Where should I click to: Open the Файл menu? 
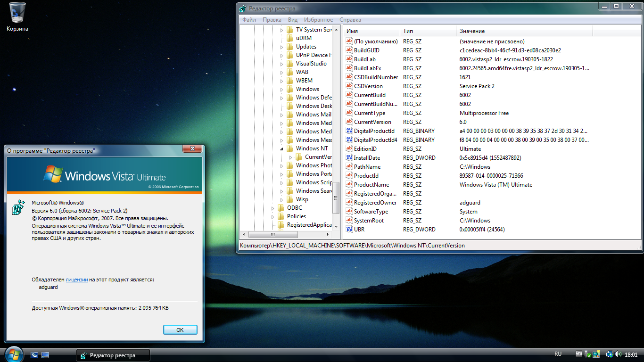tap(249, 20)
